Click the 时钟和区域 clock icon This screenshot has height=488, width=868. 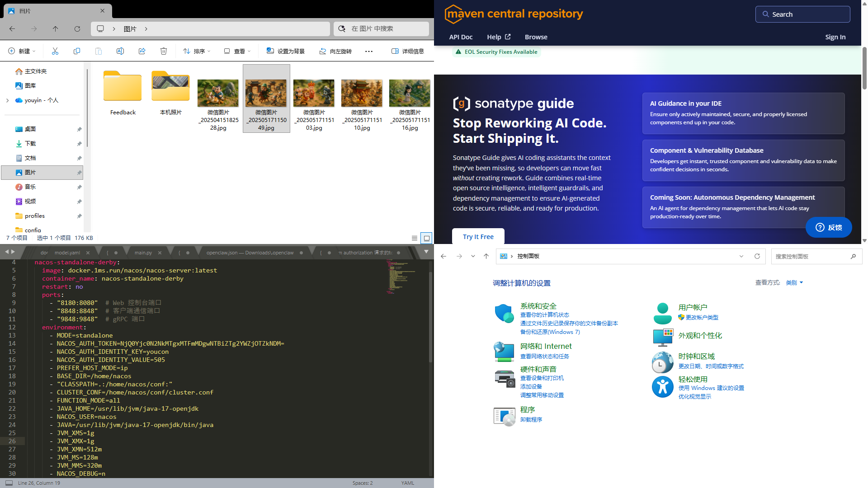[662, 362]
